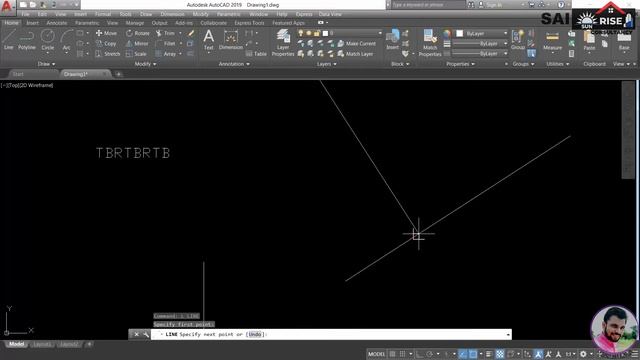Screen dimensions: 640x360
Task: Click the Array tool
Action: tap(166, 54)
